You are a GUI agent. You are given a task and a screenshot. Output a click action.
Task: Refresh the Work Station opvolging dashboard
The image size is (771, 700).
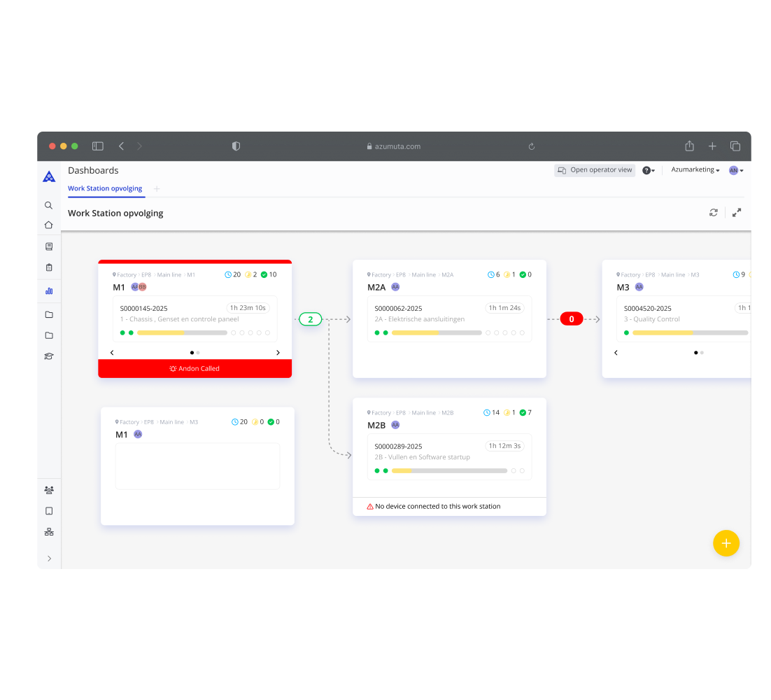click(x=713, y=212)
